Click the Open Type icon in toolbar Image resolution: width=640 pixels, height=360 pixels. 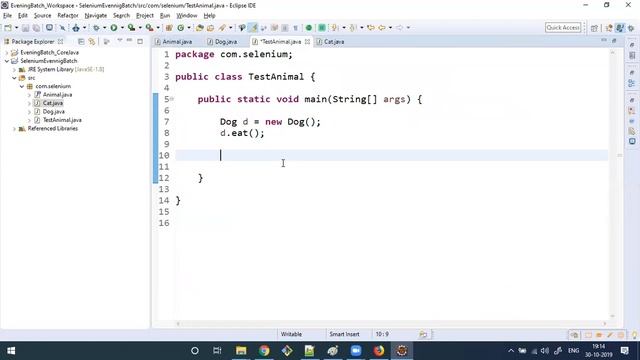tap(200, 28)
